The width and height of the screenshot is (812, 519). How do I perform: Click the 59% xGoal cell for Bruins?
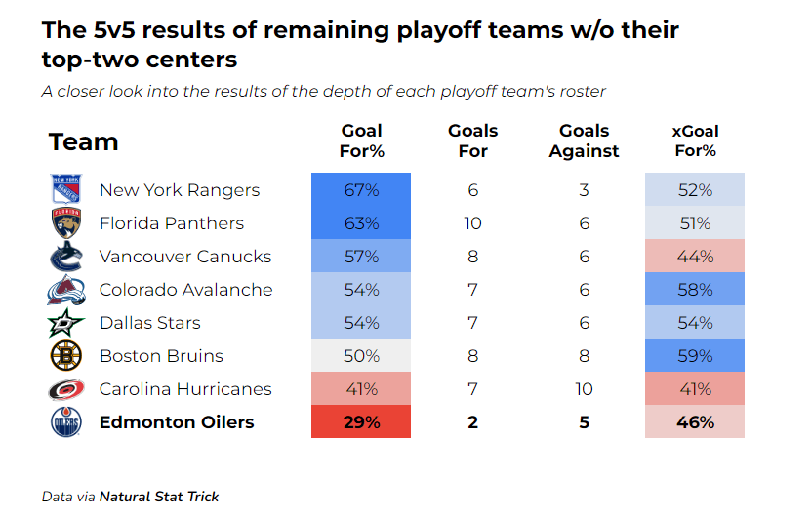click(695, 356)
